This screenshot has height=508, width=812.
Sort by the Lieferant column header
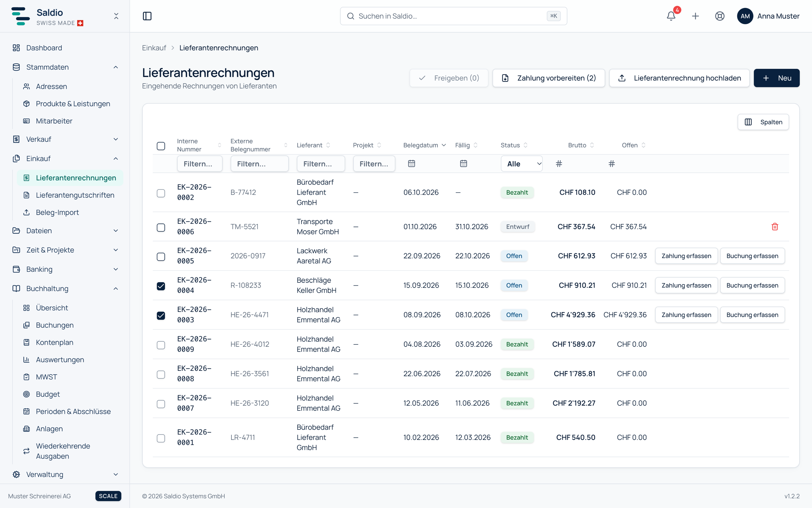tap(313, 145)
